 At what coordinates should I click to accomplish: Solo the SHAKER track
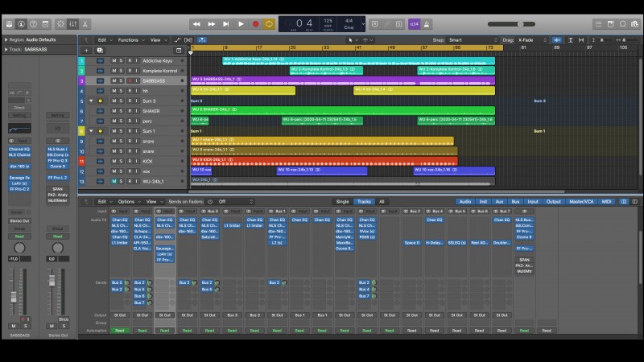pos(122,111)
